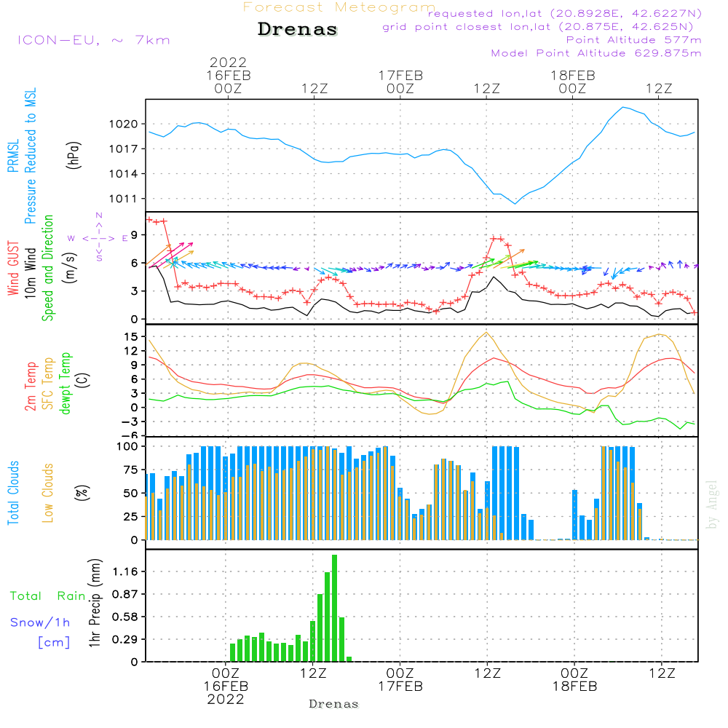Click the dewpt Temp legend label
This screenshot has height=728, width=728.
[x=66, y=384]
